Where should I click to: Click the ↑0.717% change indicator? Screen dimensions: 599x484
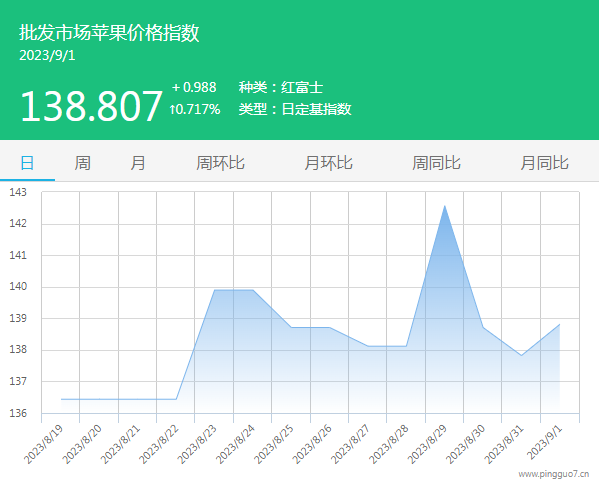tap(195, 109)
